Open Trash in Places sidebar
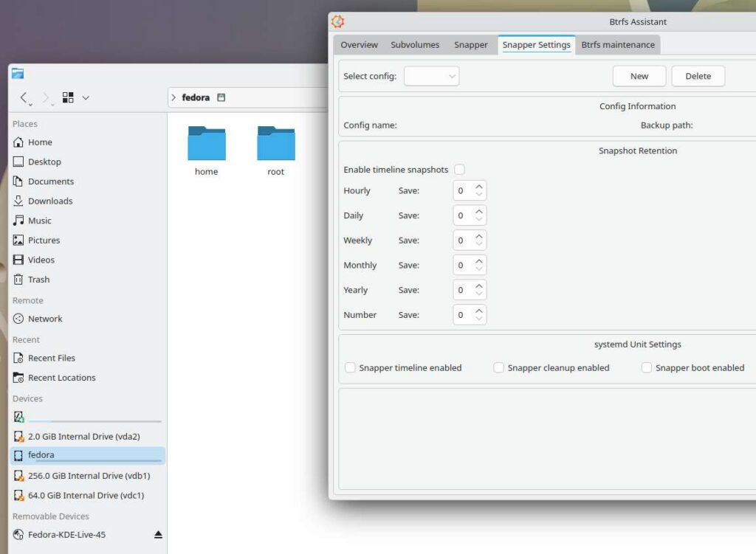Viewport: 756px width, 554px height. [87, 280]
